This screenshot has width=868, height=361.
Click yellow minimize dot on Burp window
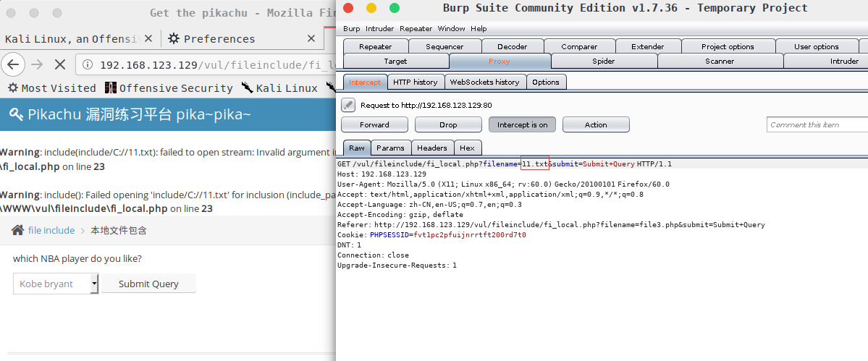pyautogui.click(x=371, y=8)
